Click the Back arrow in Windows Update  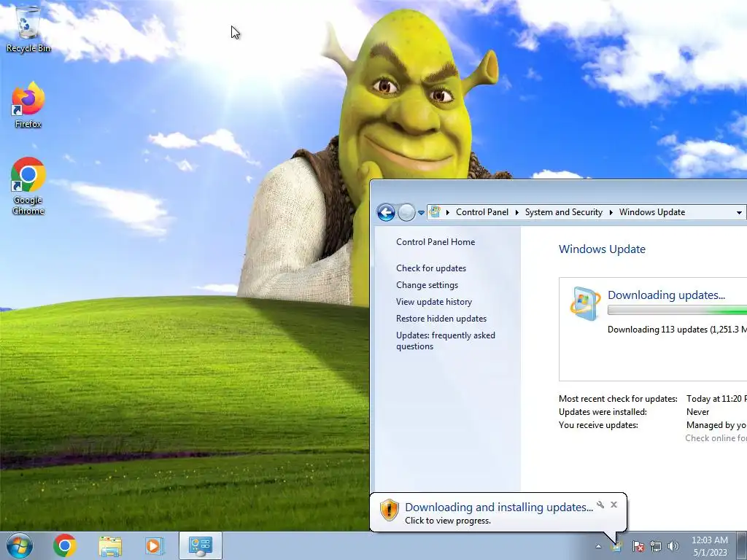click(386, 212)
